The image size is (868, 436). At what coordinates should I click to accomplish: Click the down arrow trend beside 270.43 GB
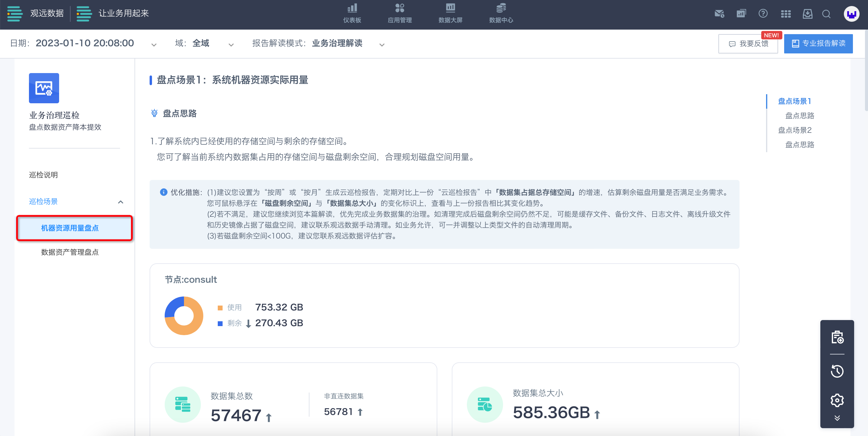tap(248, 324)
